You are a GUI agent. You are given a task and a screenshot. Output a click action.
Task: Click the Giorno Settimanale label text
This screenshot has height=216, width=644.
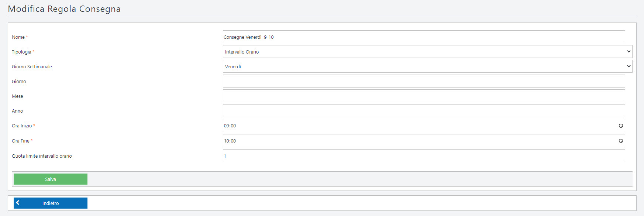32,67
